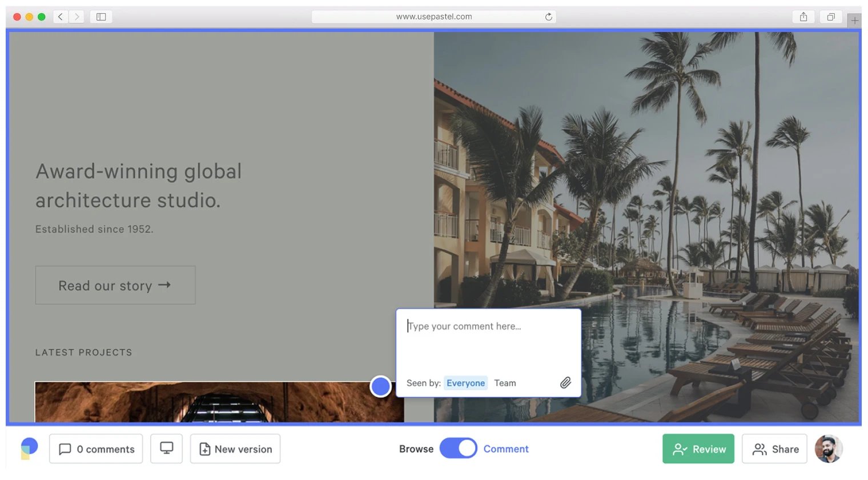
Task: Open a new browser tab with plus button
Action: 855,19
